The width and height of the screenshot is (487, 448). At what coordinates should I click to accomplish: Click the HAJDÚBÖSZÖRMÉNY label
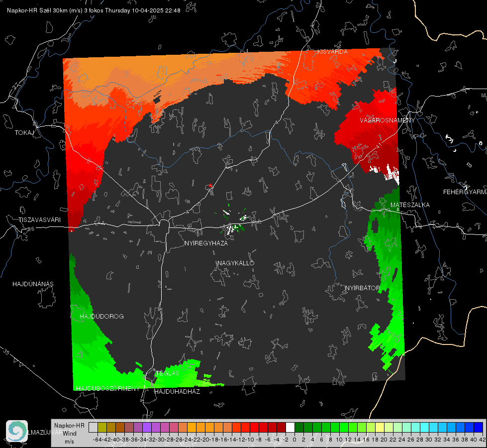tap(108, 389)
